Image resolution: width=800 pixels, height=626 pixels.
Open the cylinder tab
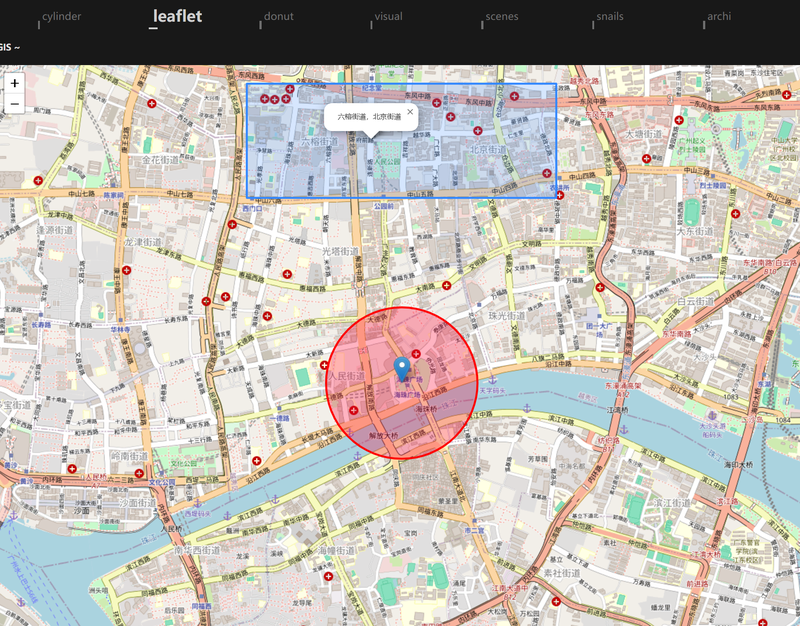click(x=61, y=16)
